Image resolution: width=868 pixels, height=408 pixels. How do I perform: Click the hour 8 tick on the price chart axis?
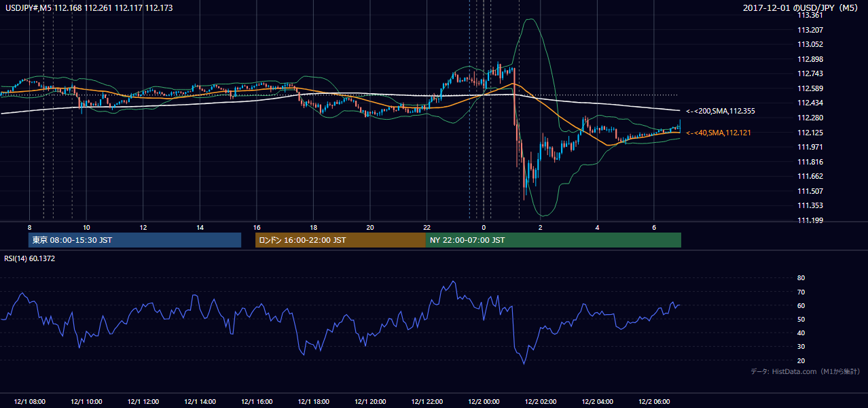tap(29, 227)
